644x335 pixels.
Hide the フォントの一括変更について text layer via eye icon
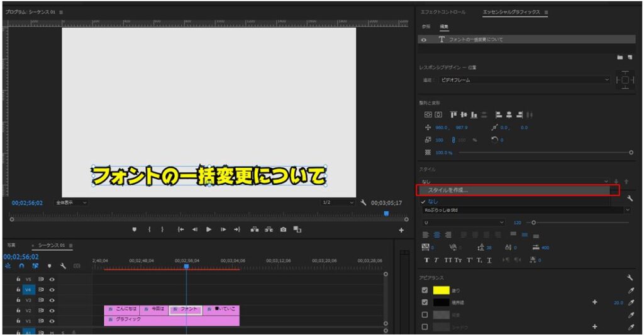(x=425, y=40)
